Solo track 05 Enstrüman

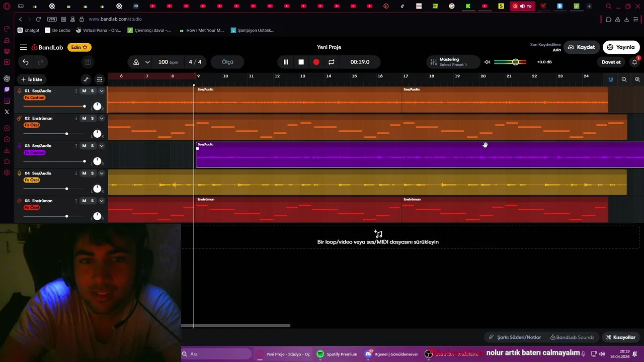[x=92, y=201]
